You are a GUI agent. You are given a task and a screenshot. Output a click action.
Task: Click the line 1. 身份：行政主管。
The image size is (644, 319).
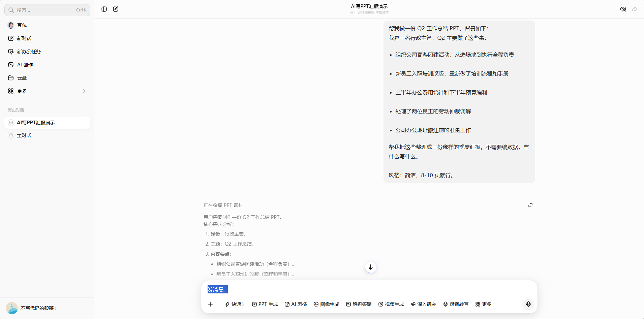pyautogui.click(x=226, y=234)
